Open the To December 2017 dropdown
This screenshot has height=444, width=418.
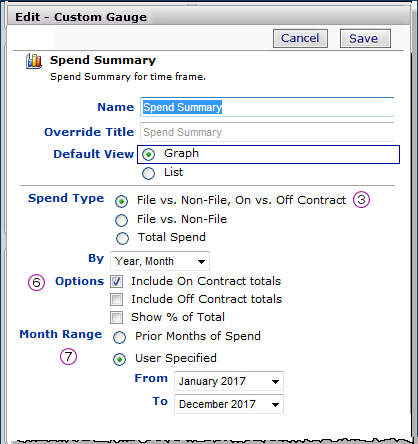(229, 404)
